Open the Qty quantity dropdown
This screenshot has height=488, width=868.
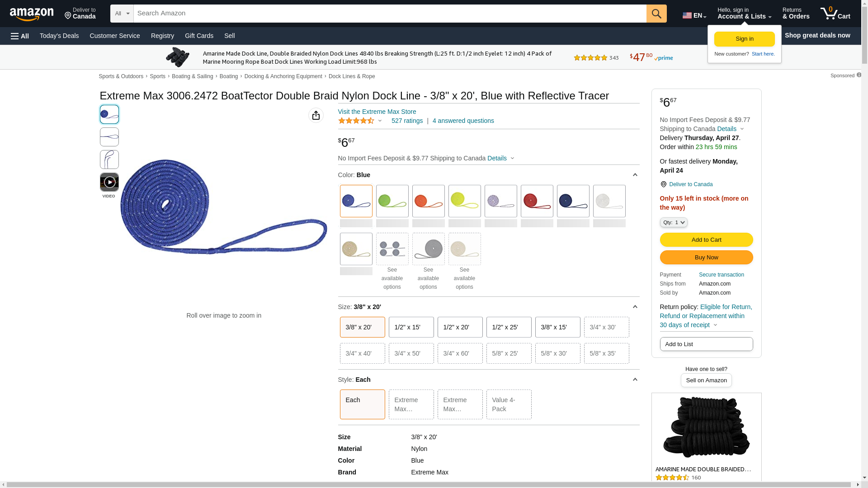point(674,222)
